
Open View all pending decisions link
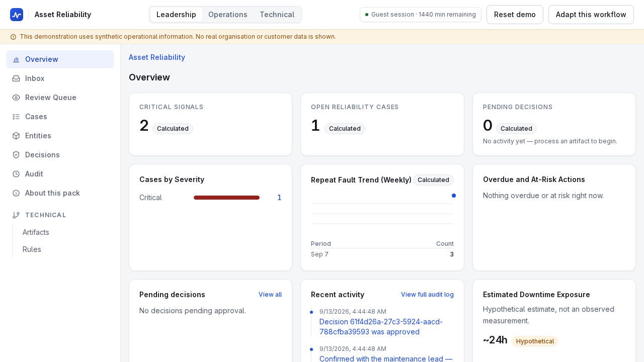click(x=270, y=295)
